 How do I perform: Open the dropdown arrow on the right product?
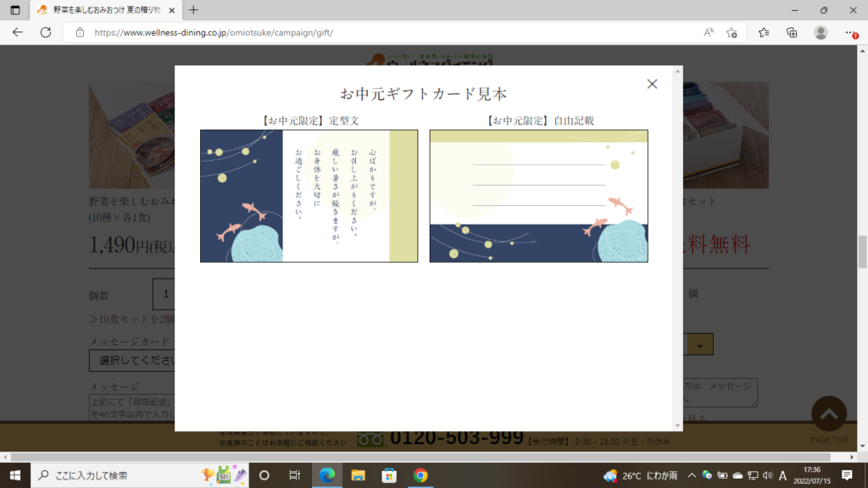699,345
